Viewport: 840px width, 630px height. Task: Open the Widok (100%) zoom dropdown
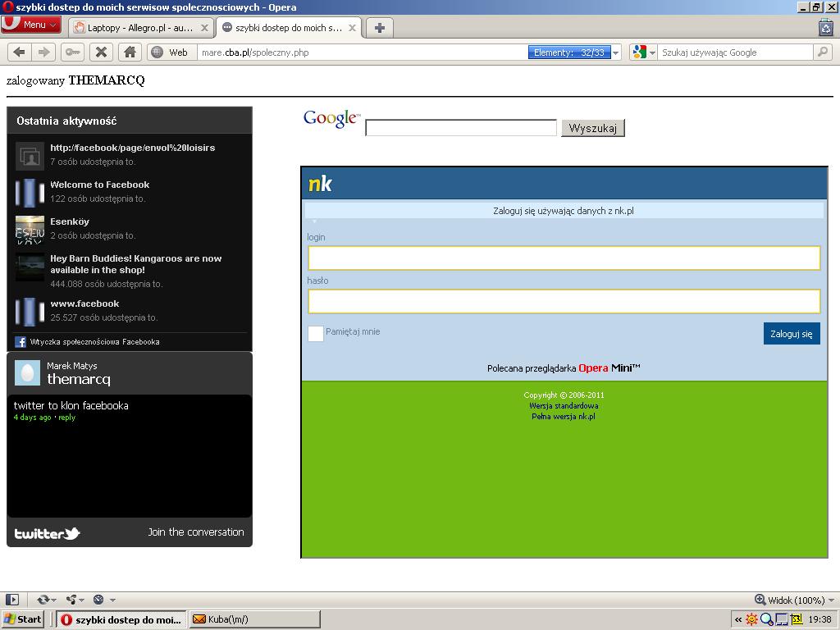(x=794, y=600)
